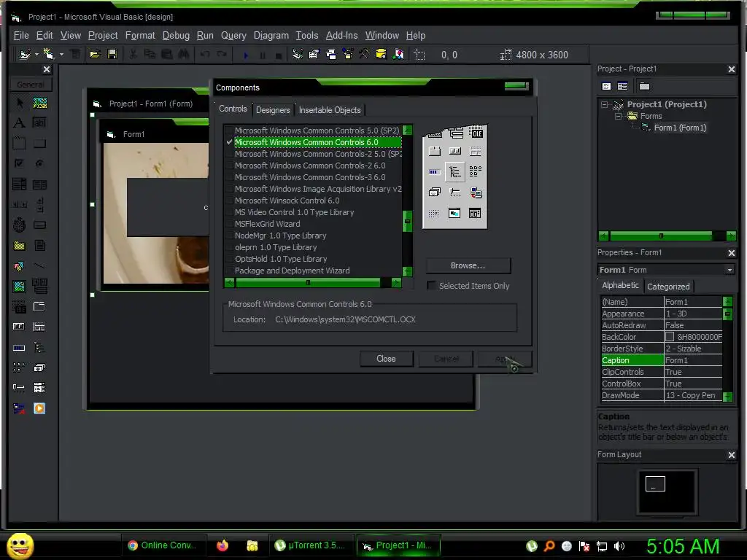Screen dimensions: 747x560
Task: Open the Add Form dropdown arrow
Action: tap(61, 54)
